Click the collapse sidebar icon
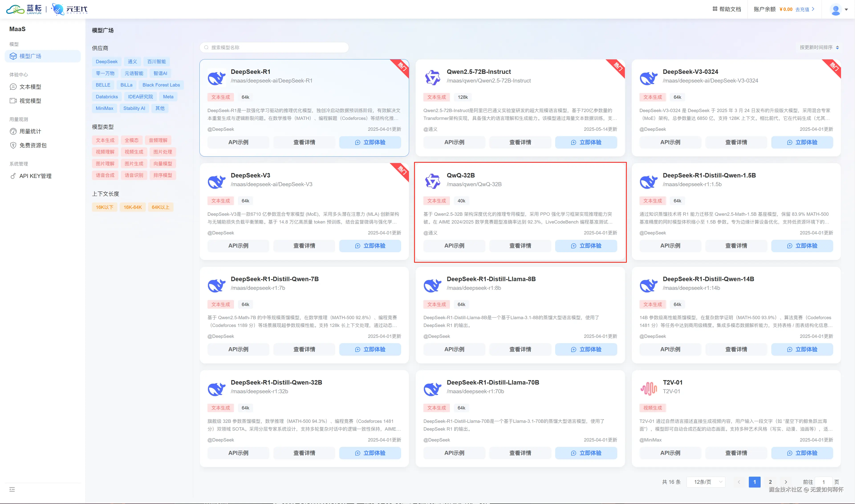The image size is (855, 504). point(12,489)
